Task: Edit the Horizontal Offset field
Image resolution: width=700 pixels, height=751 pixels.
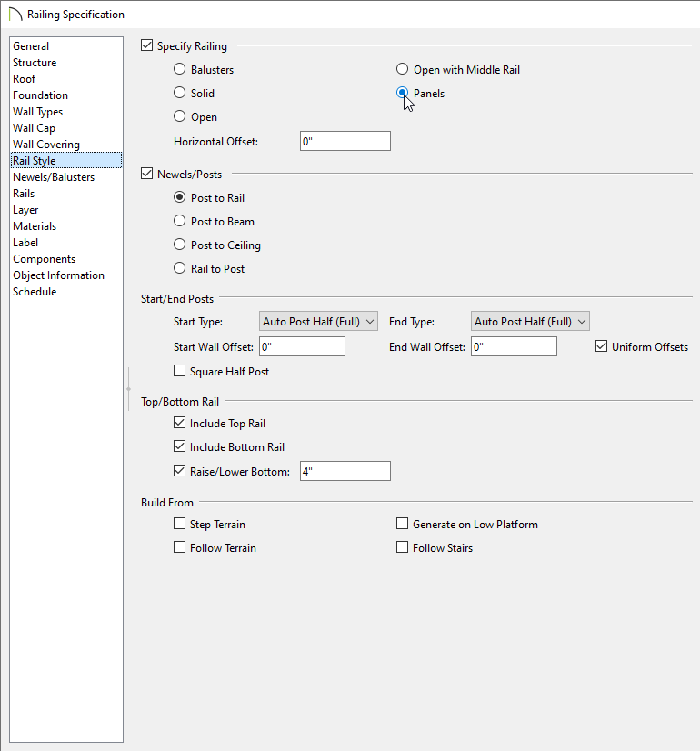Action: tap(345, 141)
